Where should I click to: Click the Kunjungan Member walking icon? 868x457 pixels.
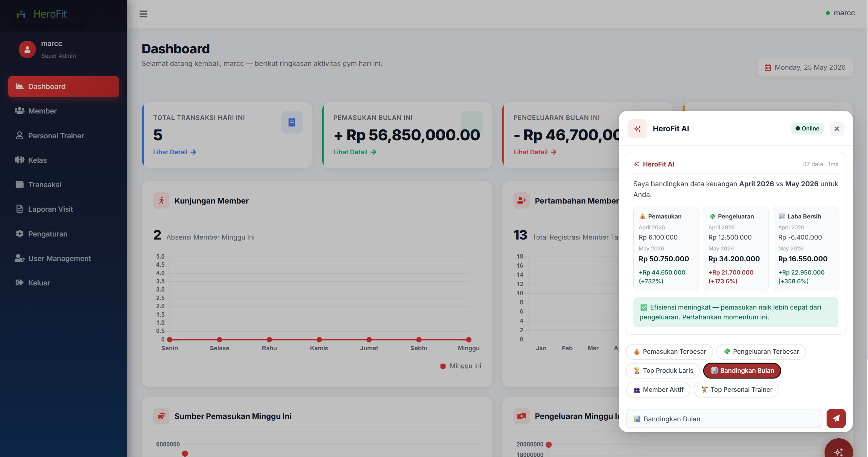[161, 200]
